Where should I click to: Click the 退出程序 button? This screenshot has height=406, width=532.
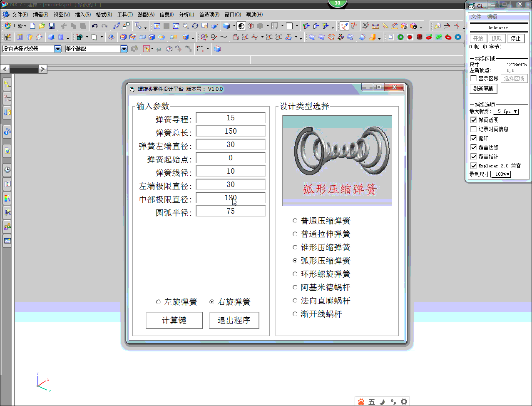click(234, 320)
